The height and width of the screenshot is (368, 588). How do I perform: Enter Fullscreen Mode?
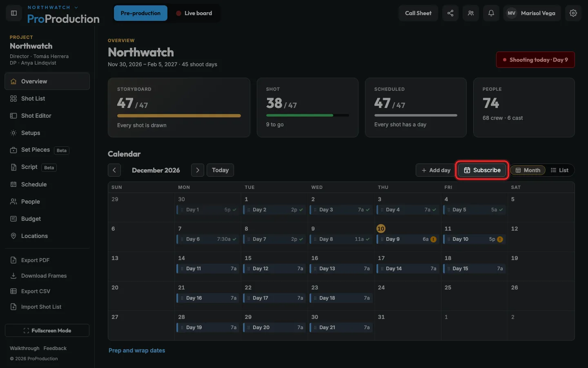(47, 330)
